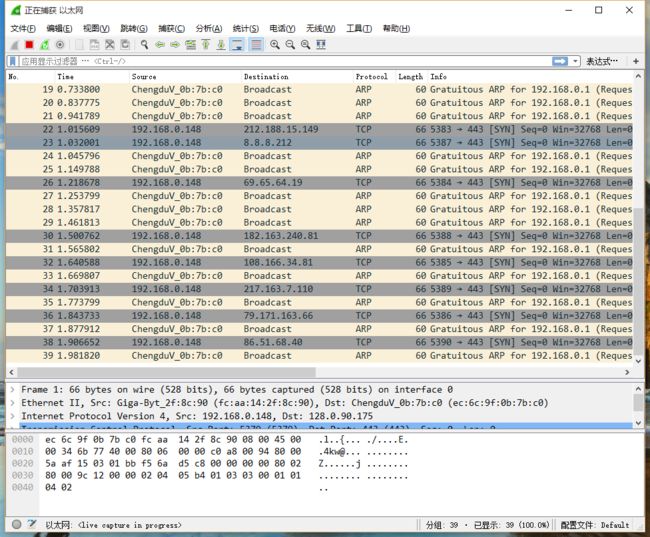Click scroll-down arrow of packet details pane
650x537 pixels.
click(x=638, y=423)
